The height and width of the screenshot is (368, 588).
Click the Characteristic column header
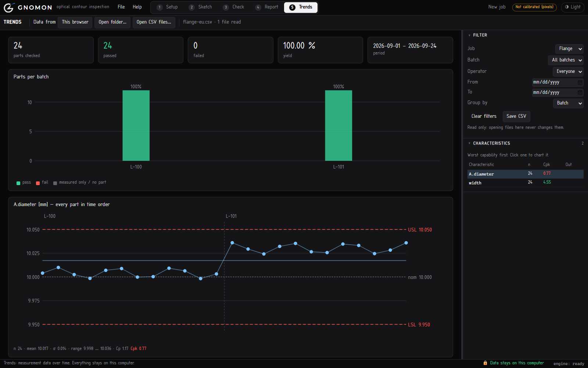481,165
